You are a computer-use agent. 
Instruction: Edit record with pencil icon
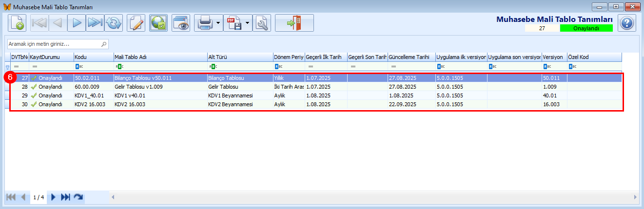[x=136, y=23]
